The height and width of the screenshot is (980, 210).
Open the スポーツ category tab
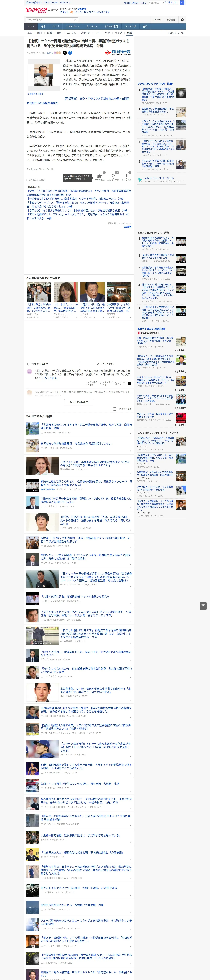[x=86, y=33]
